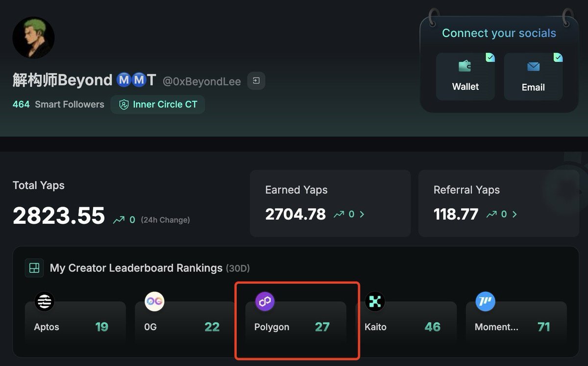Click the Total Yaps value 2823.55
This screenshot has height=366, width=588.
pos(59,215)
